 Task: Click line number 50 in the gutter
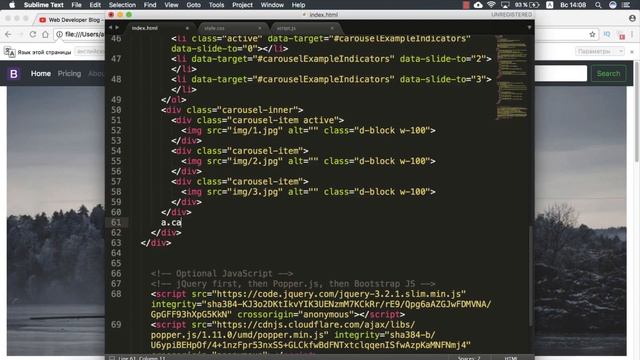tap(116, 110)
